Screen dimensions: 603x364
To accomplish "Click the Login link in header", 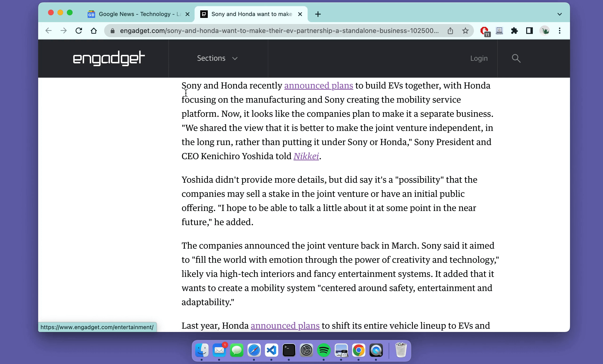I will point(479,58).
